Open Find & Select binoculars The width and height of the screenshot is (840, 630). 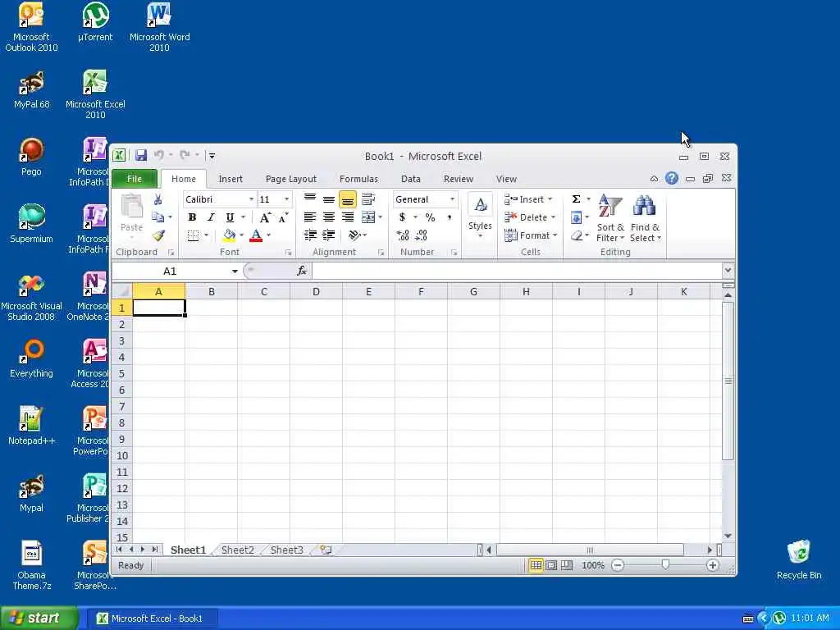point(645,218)
